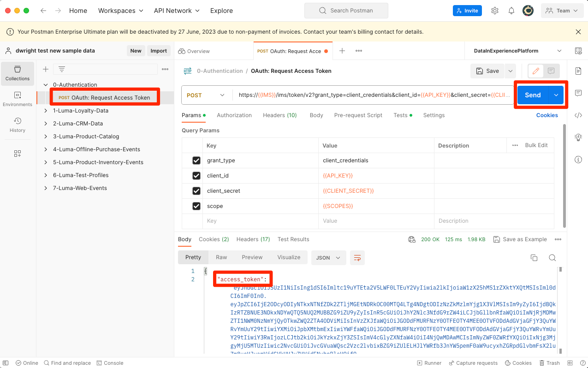The height and width of the screenshot is (368, 588).
Task: Go back with the left arrow
Action: (x=43, y=11)
